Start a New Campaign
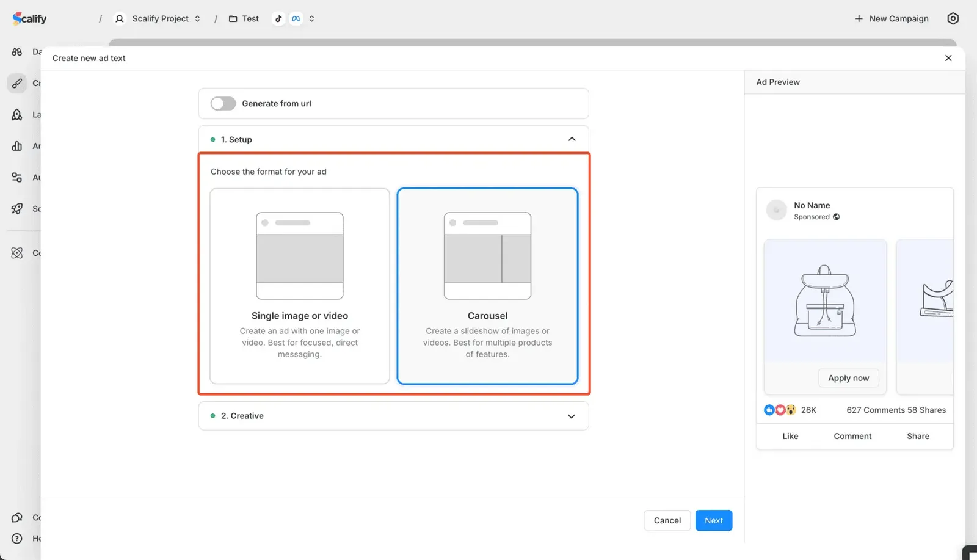The width and height of the screenshot is (977, 560). pos(891,18)
